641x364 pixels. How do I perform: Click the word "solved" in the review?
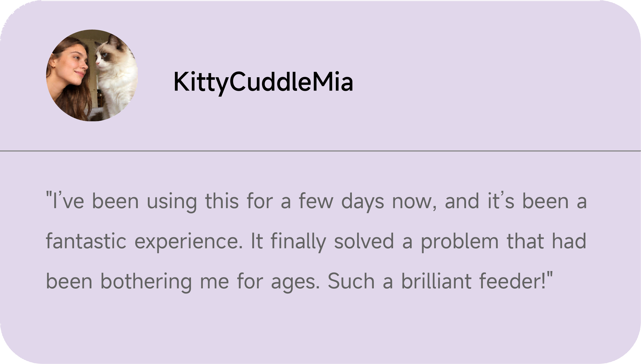[x=364, y=241]
